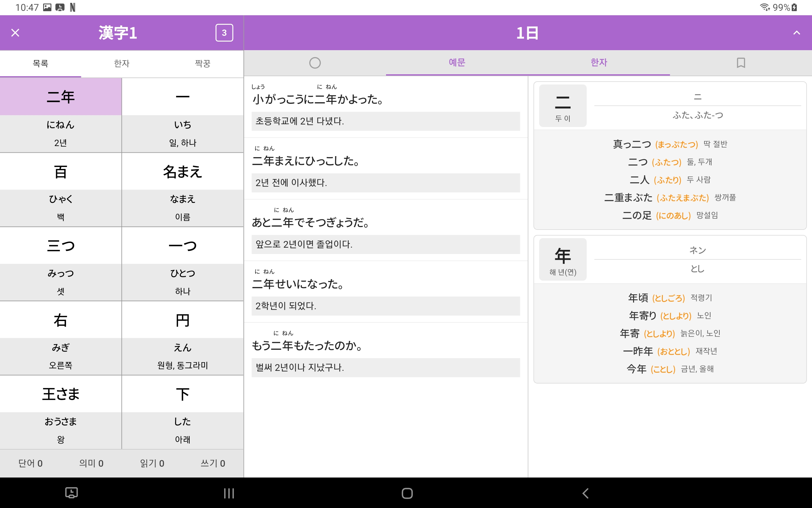Open the Android recent apps button
The height and width of the screenshot is (508, 812).
click(229, 493)
